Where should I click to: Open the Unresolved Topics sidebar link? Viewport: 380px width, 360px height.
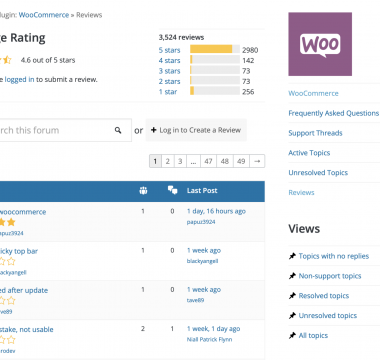click(318, 173)
